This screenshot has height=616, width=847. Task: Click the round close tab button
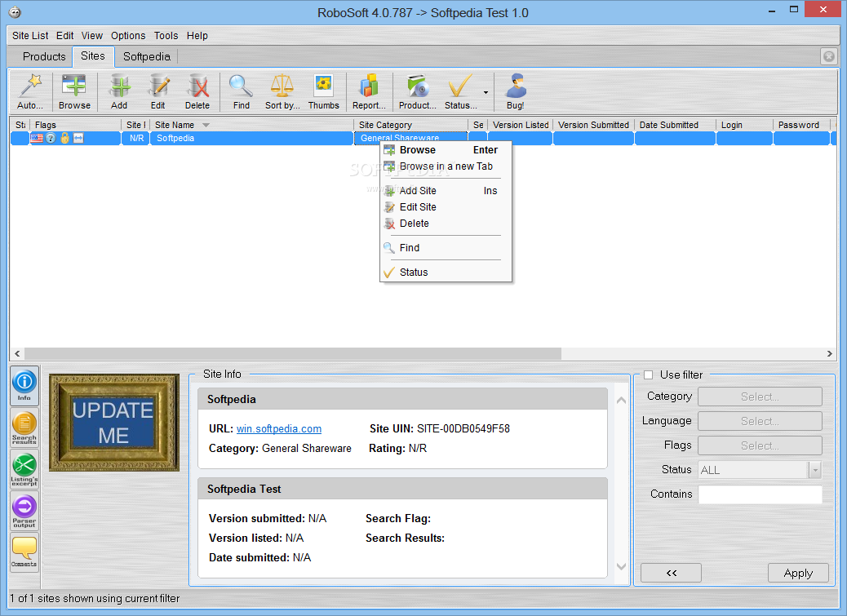tap(828, 56)
